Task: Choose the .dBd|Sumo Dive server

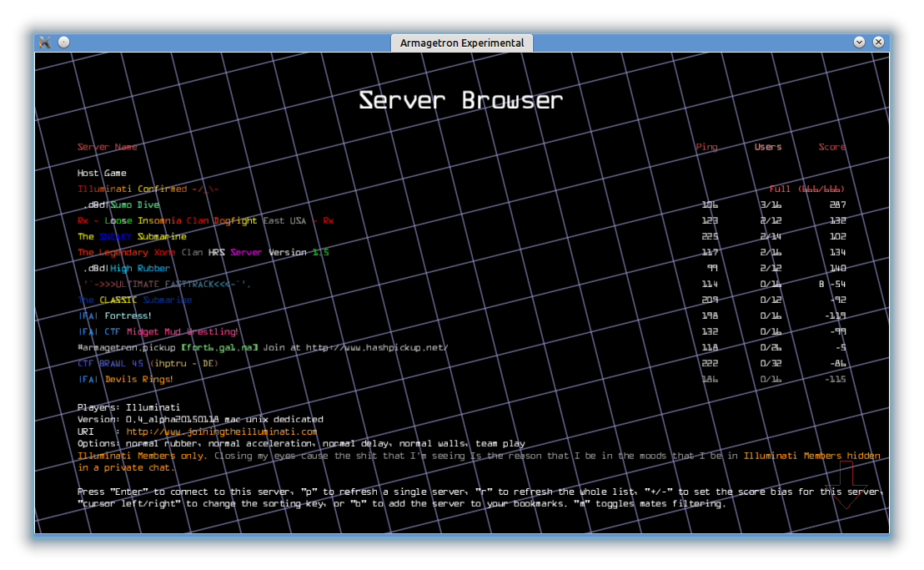Action: pos(122,205)
